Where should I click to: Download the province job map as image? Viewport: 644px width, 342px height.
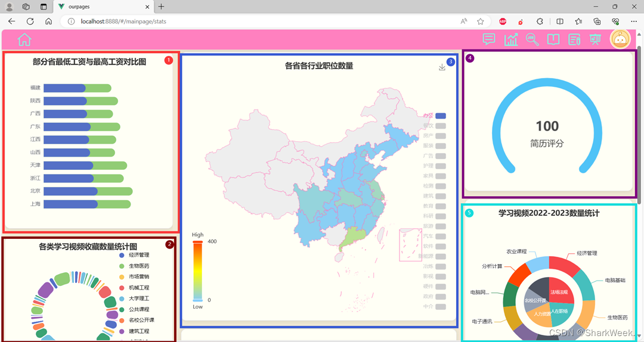pyautogui.click(x=442, y=67)
